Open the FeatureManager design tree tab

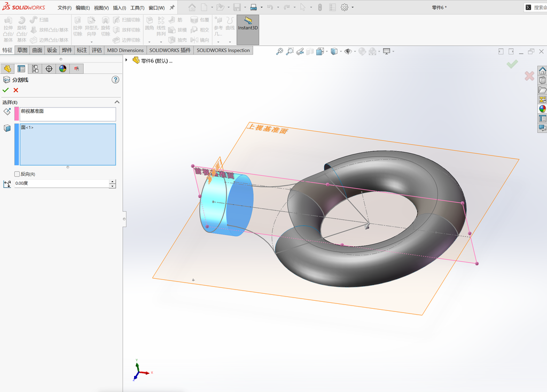(7, 69)
